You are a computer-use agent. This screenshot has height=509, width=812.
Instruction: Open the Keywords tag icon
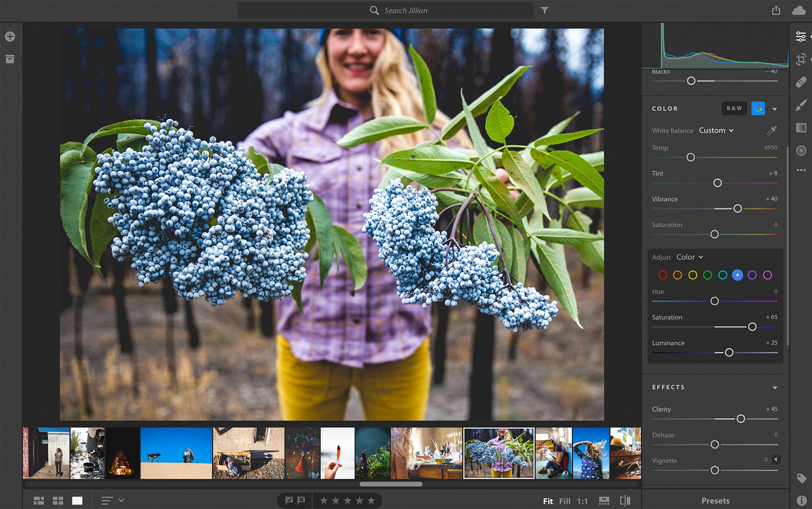click(x=801, y=478)
